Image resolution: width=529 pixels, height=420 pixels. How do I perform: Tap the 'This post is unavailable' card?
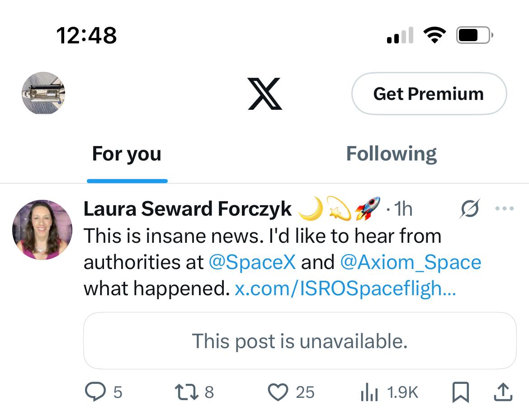300,341
